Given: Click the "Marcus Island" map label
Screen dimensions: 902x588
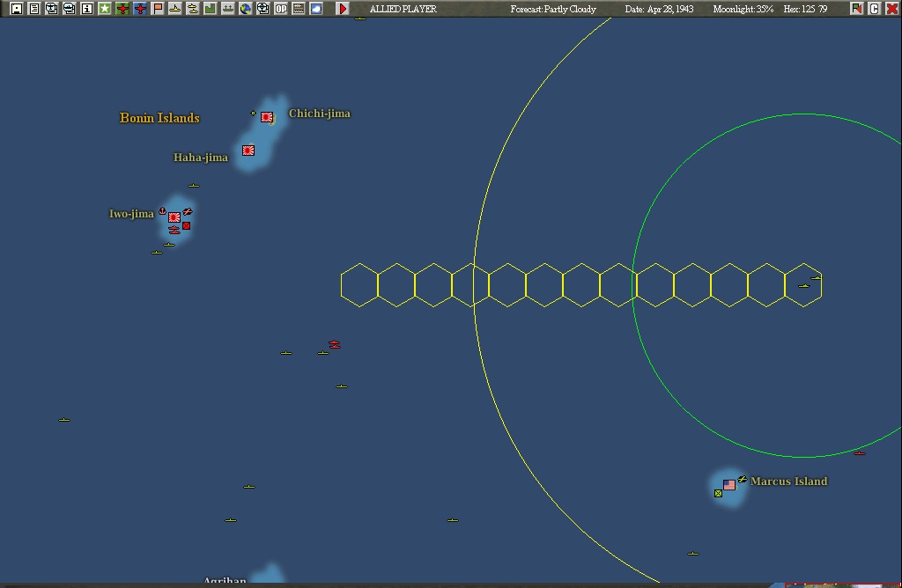Looking at the screenshot, I should click(x=788, y=481).
